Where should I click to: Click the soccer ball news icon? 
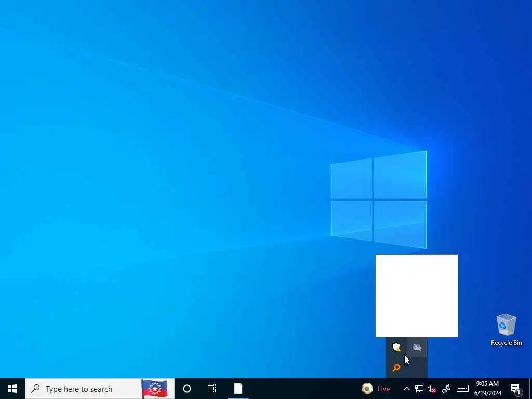point(367,389)
